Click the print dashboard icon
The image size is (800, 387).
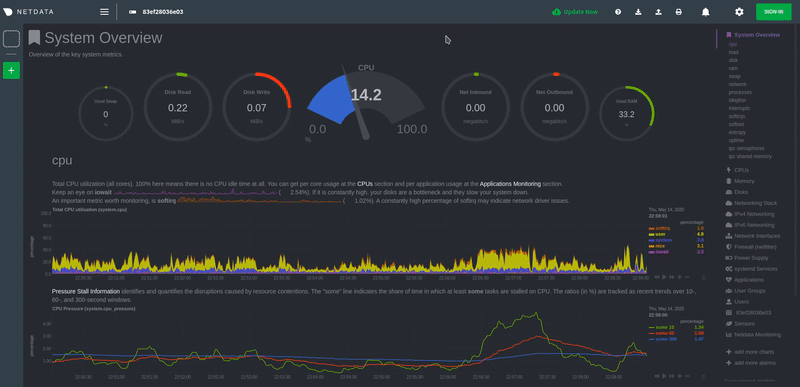pyautogui.click(x=679, y=12)
